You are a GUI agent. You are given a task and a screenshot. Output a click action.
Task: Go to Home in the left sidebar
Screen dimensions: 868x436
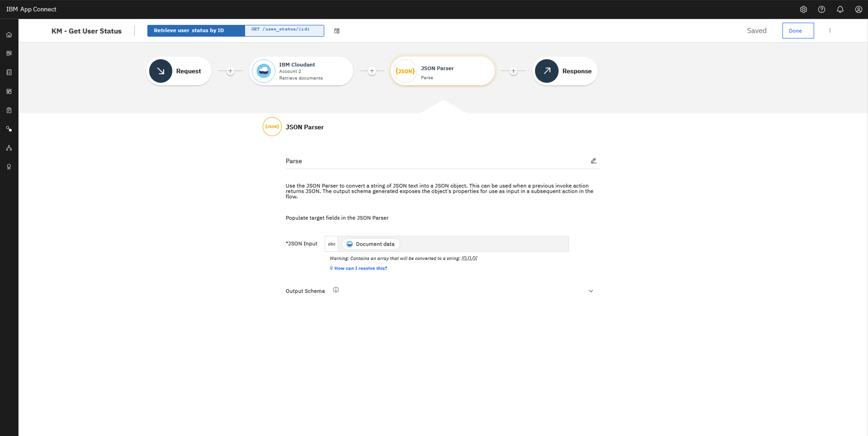[9, 35]
